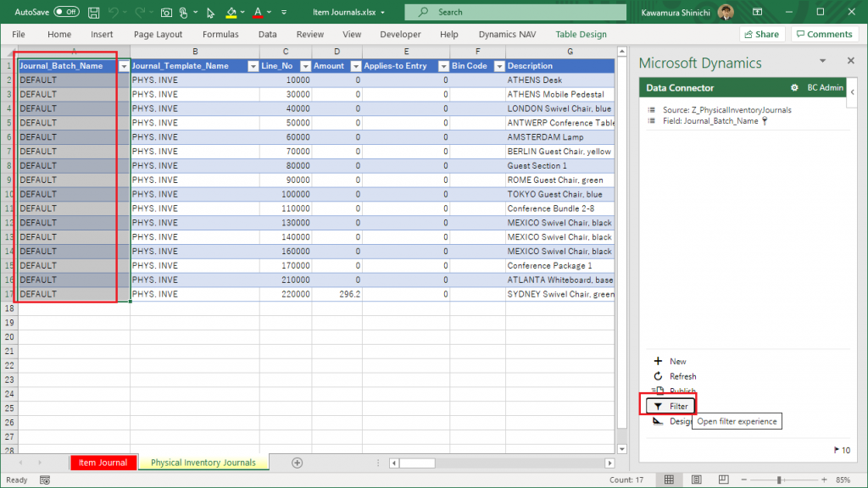Apply the red font color
Viewport: 868px width, 488px height.
(258, 12)
